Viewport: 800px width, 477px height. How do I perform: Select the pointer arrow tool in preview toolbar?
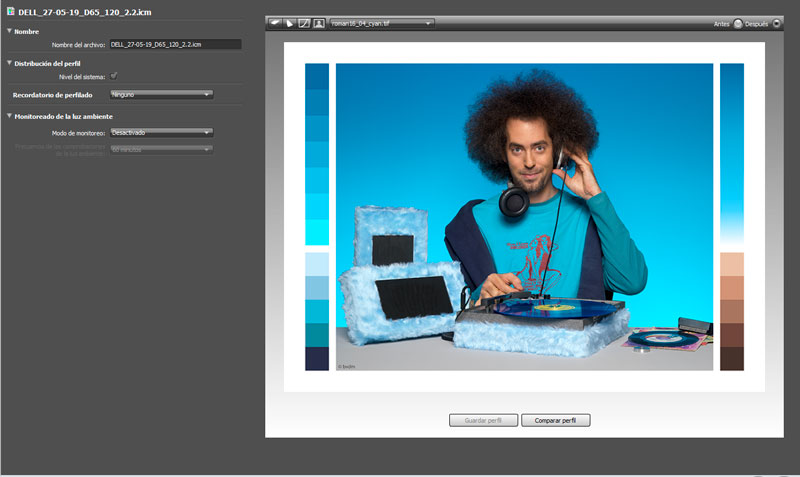[290, 22]
